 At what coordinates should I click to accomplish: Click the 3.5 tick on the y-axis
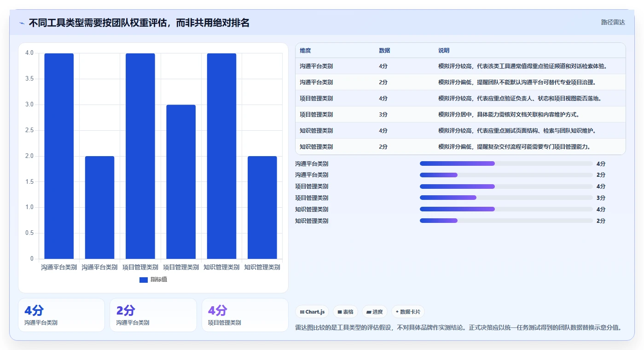click(x=29, y=79)
